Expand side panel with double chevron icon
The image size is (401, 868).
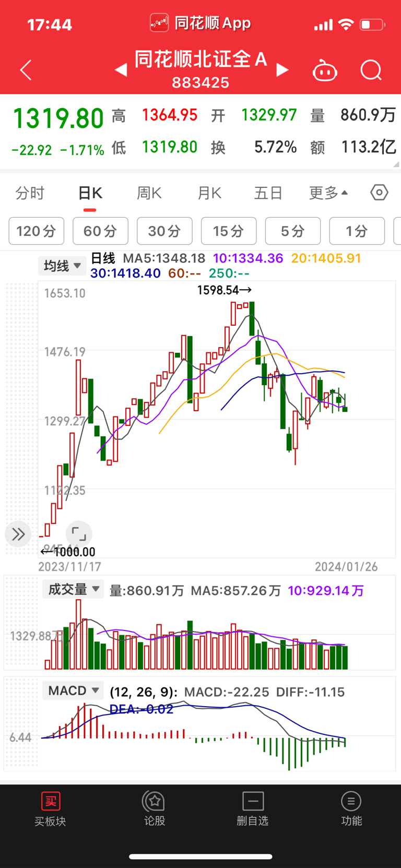18,534
